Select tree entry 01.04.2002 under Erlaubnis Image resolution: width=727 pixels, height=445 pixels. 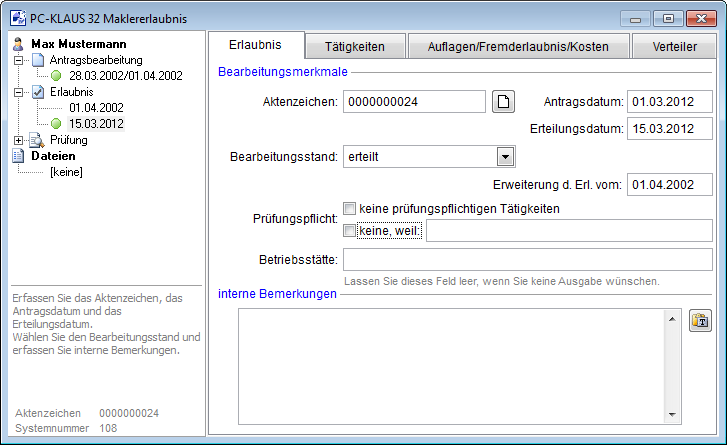pyautogui.click(x=96, y=108)
